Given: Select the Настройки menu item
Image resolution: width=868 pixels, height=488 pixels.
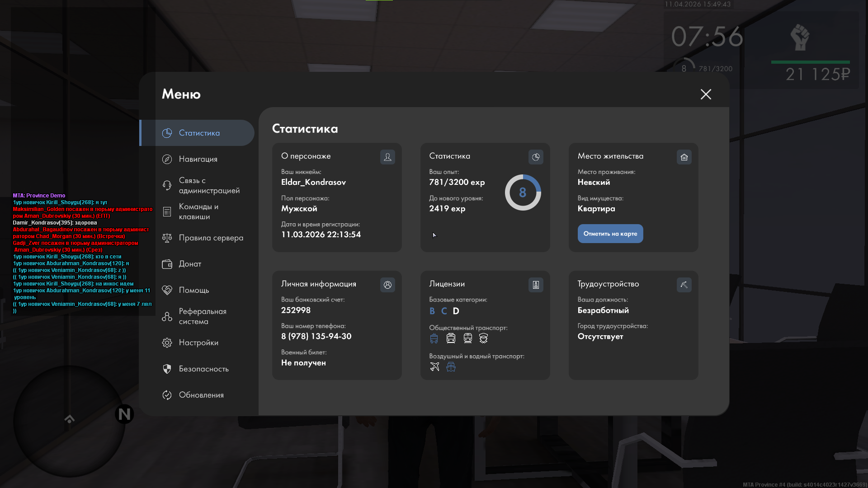Looking at the screenshot, I should (198, 343).
